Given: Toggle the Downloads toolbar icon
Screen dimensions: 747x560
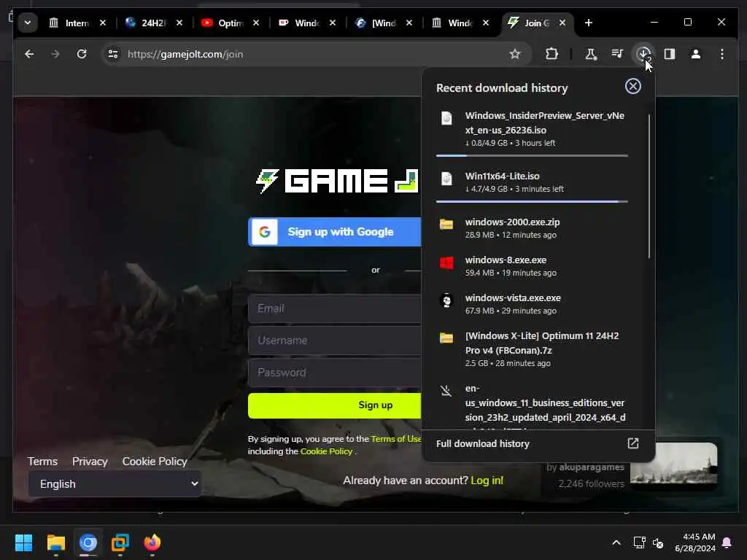Looking at the screenshot, I should coord(643,54).
